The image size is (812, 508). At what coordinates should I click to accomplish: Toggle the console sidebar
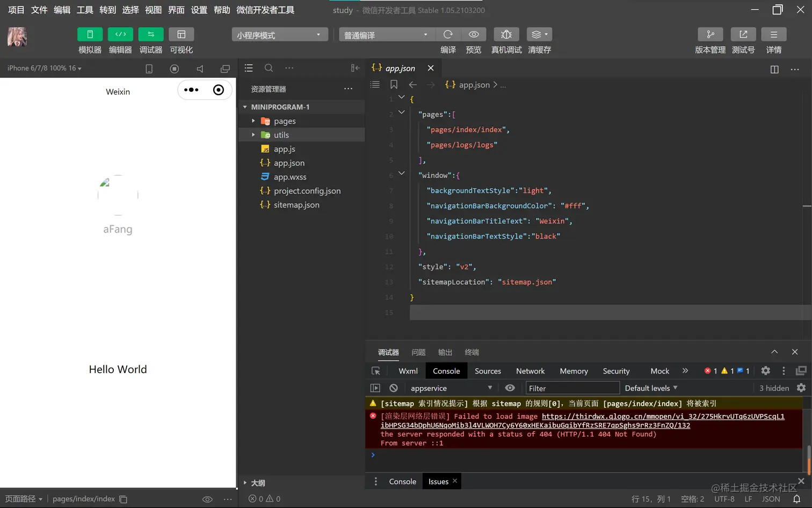[375, 388]
